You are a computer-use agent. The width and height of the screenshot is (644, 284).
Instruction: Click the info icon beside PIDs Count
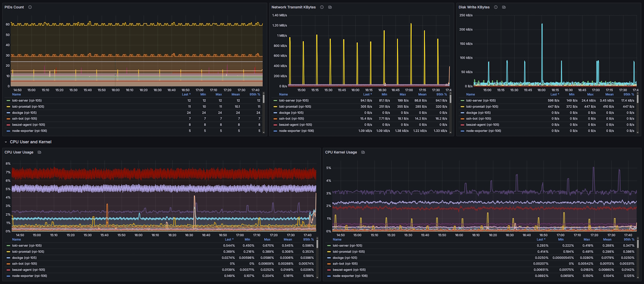(x=30, y=7)
